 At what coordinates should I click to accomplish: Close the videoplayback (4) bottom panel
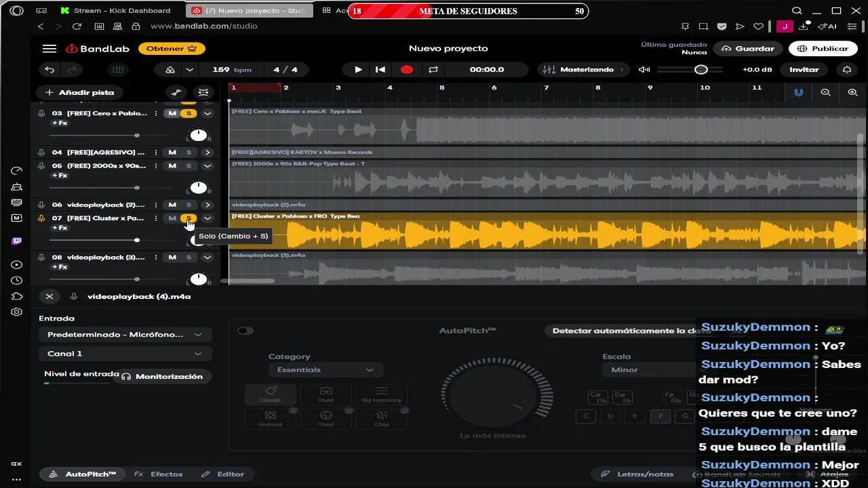[50, 296]
